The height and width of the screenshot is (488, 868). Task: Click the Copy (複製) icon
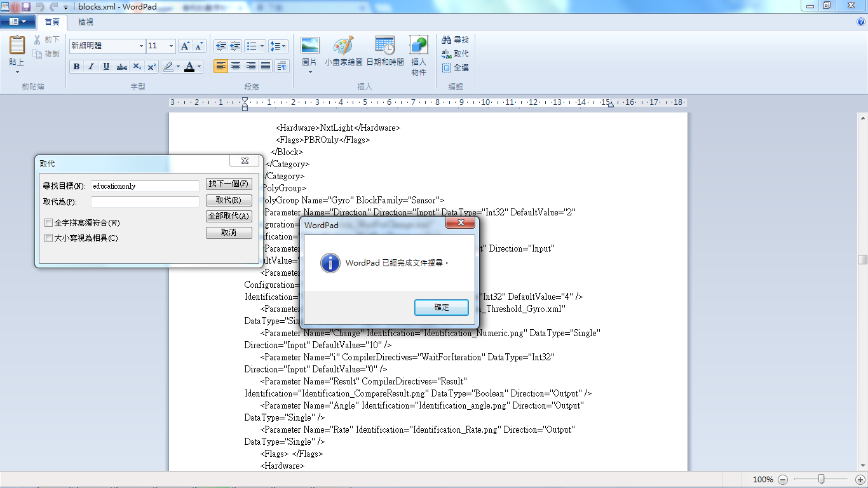tap(38, 54)
